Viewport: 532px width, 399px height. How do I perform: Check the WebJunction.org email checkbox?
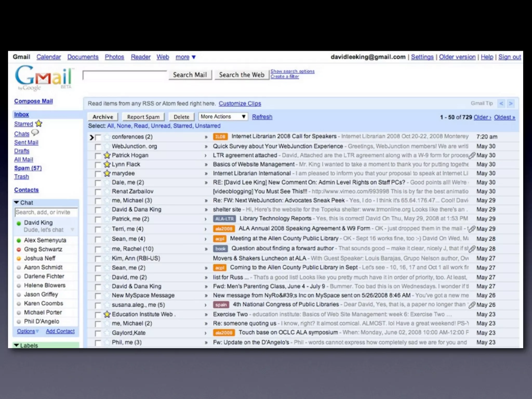pyautogui.click(x=98, y=147)
